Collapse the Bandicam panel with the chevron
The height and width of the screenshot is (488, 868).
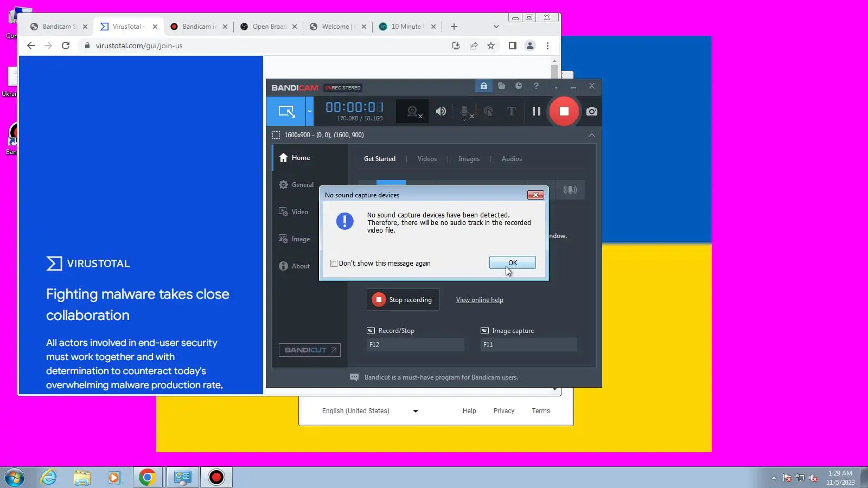[x=592, y=135]
